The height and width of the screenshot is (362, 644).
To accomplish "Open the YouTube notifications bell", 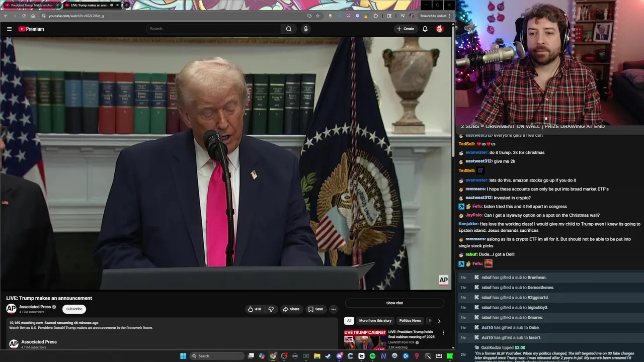I will pyautogui.click(x=425, y=29).
